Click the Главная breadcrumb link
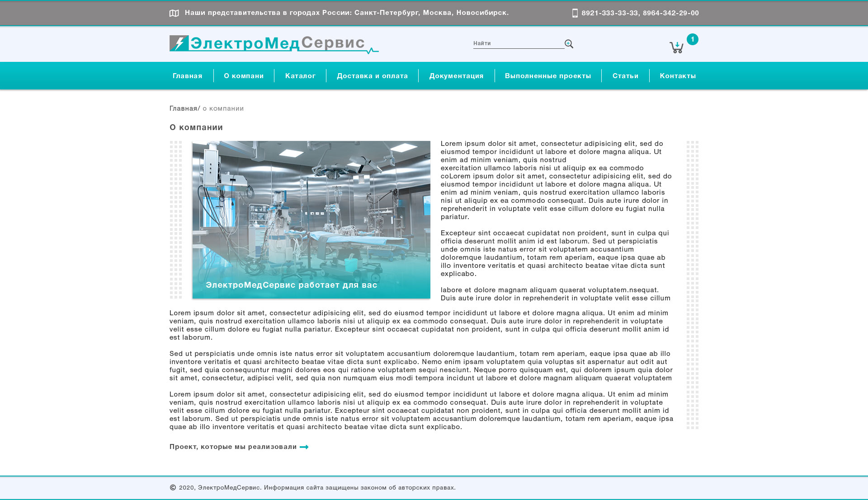Screen dimensions: 868x500 (x=183, y=108)
